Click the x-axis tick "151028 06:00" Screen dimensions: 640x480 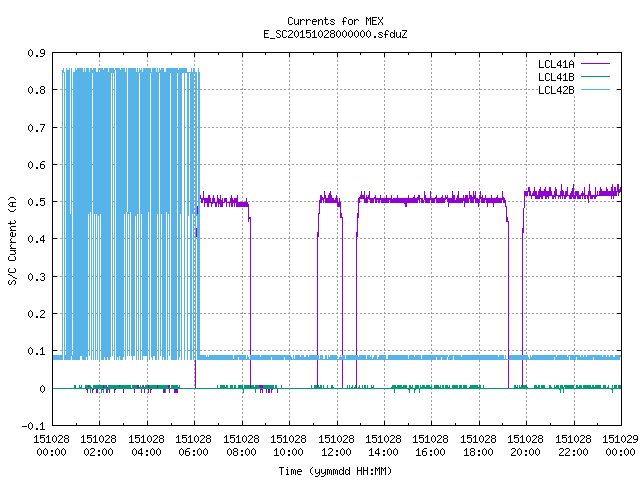click(x=193, y=445)
